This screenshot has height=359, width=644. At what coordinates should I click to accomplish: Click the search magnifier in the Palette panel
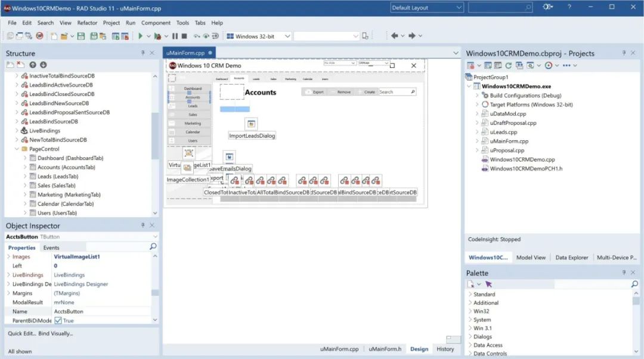(x=634, y=284)
